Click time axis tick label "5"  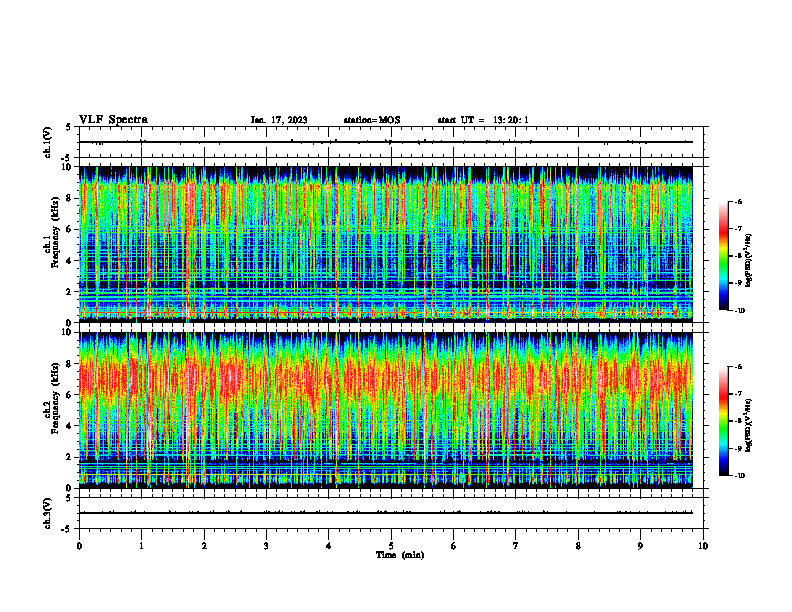tap(391, 546)
